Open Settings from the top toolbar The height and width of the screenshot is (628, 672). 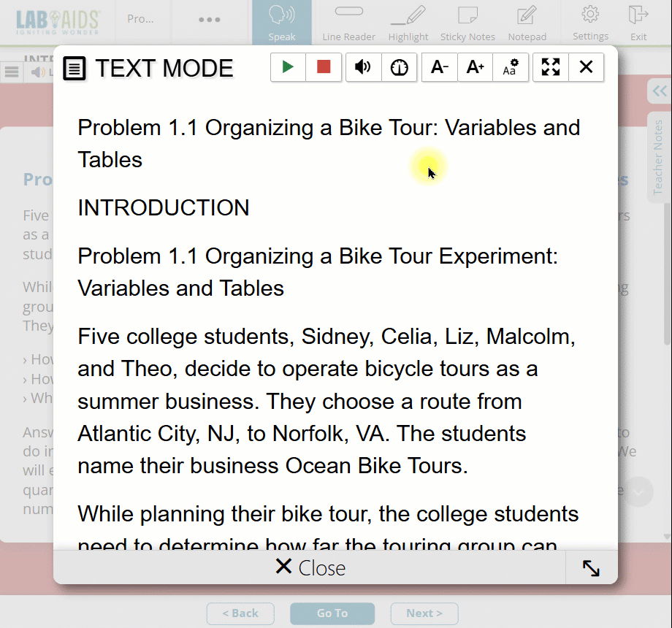[x=590, y=23]
